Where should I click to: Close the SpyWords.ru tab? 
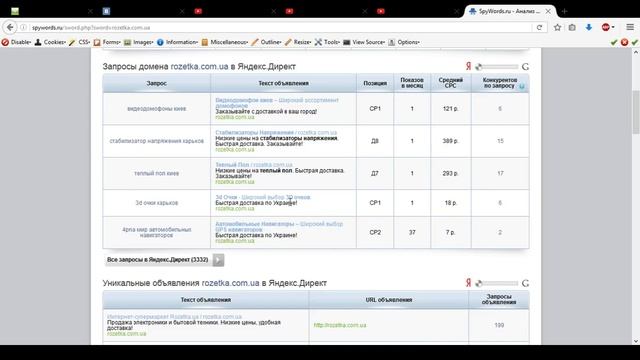548,11
